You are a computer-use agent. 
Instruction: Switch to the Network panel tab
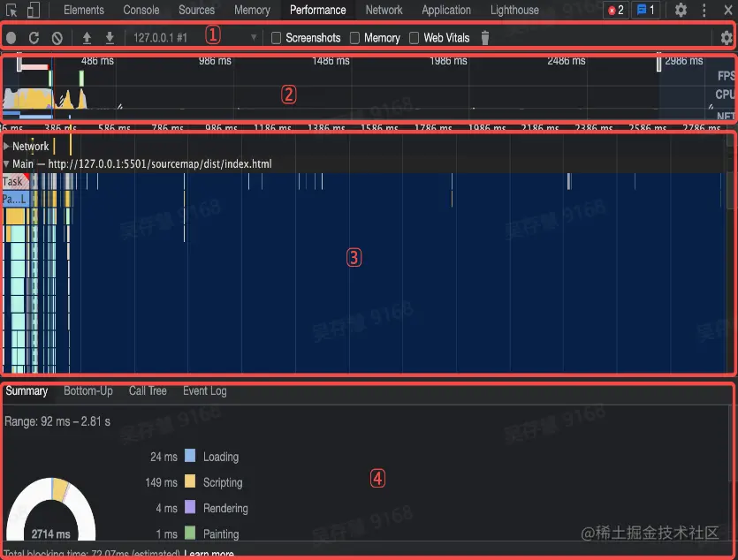tap(384, 10)
